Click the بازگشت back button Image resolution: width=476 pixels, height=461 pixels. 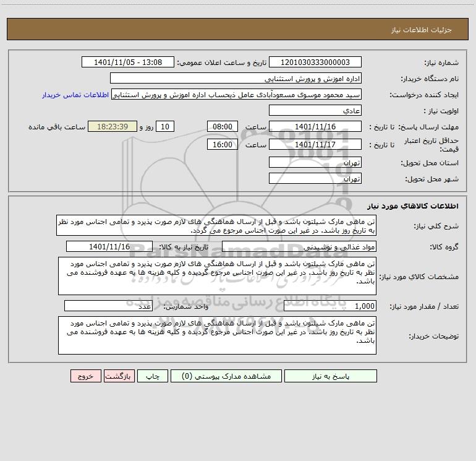(119, 376)
